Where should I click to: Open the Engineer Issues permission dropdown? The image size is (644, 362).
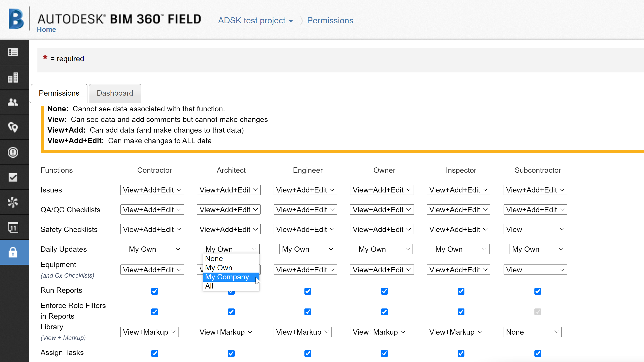click(x=305, y=190)
